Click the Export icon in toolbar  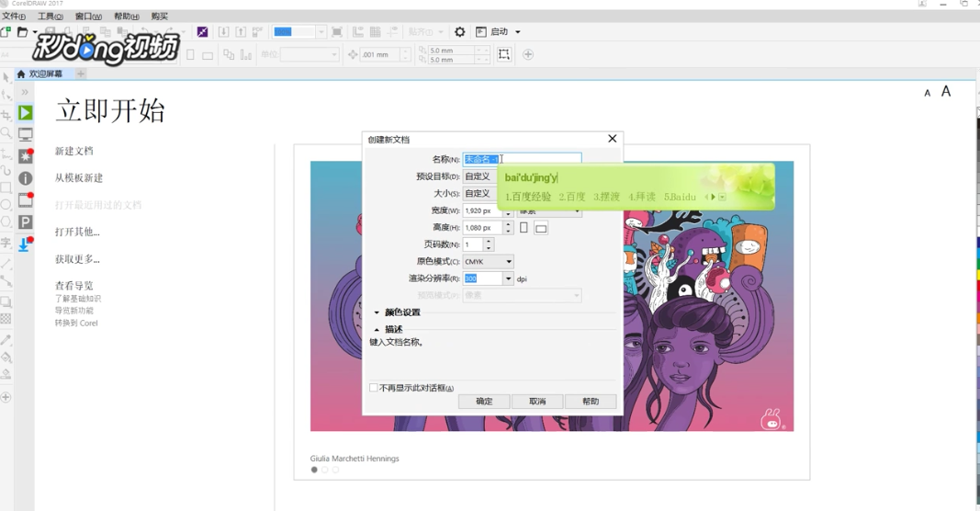pyautogui.click(x=240, y=31)
